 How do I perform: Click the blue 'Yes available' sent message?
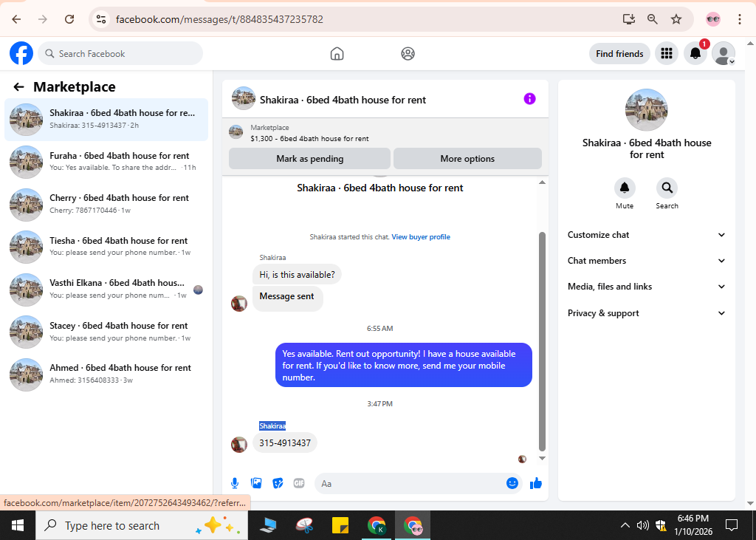click(404, 366)
